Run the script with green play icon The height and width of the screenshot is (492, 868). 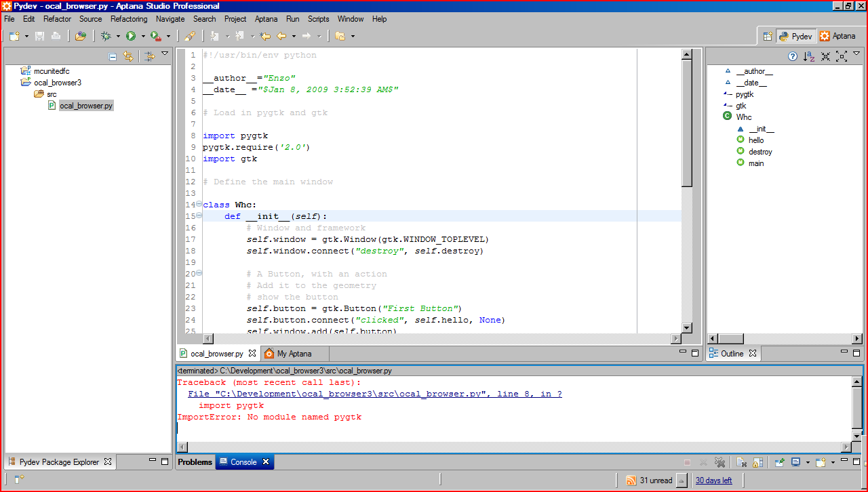pos(131,36)
